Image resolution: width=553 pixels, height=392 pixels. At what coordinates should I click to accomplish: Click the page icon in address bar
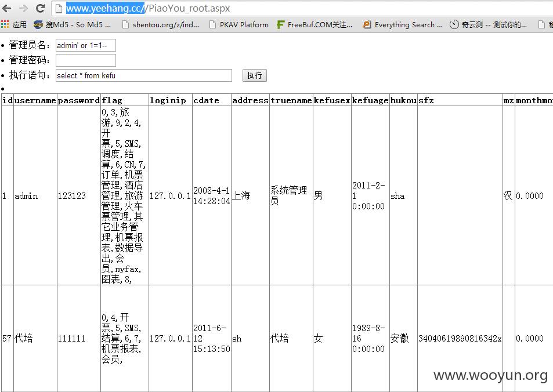pos(59,9)
